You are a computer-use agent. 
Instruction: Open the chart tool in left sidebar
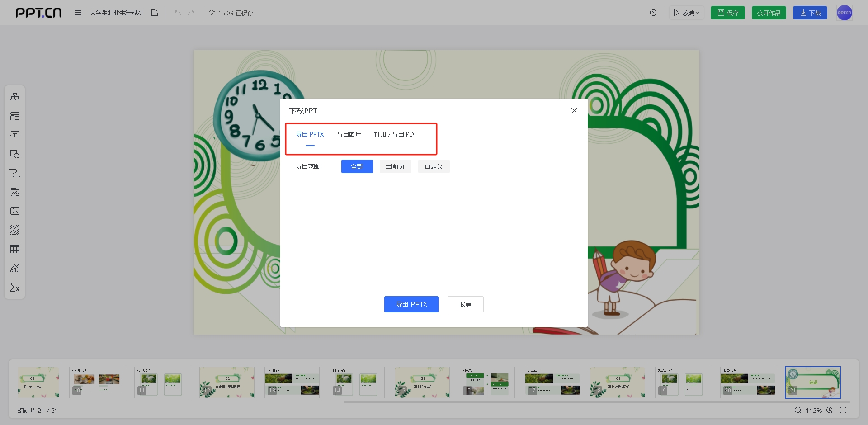pyautogui.click(x=15, y=268)
